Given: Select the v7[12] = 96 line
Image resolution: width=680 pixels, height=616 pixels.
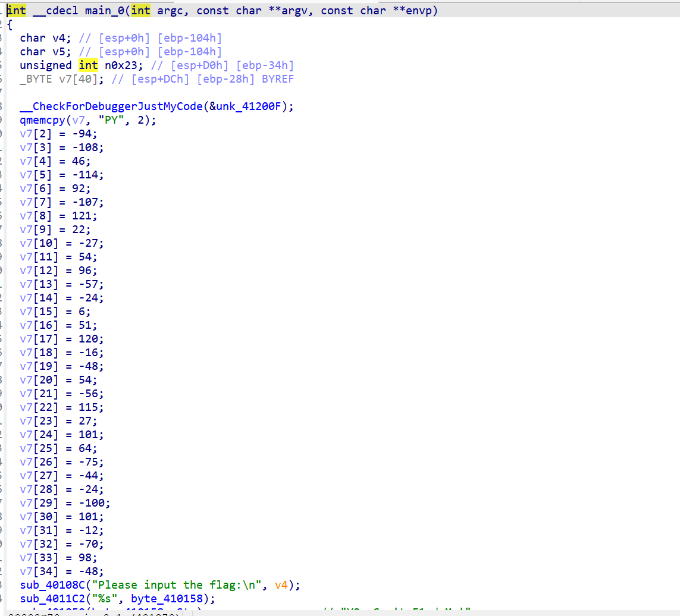Looking at the screenshot, I should [x=58, y=271].
